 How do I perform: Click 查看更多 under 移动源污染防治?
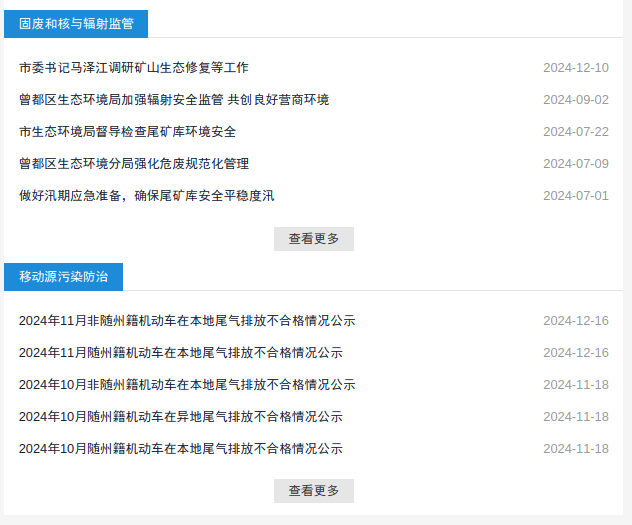point(314,491)
